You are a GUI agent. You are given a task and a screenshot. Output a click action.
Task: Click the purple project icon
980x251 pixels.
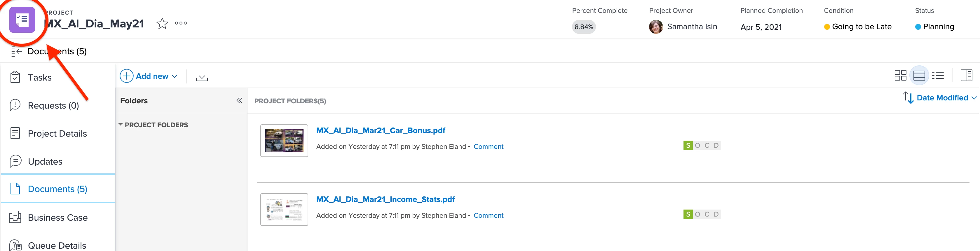(x=22, y=20)
